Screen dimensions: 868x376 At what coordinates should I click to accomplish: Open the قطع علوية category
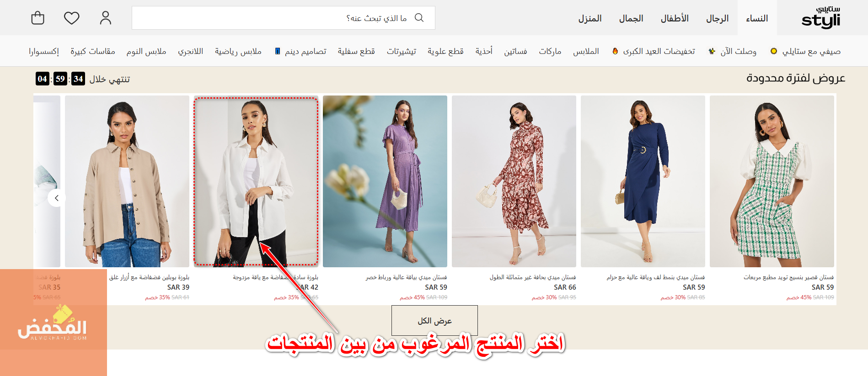[445, 51]
